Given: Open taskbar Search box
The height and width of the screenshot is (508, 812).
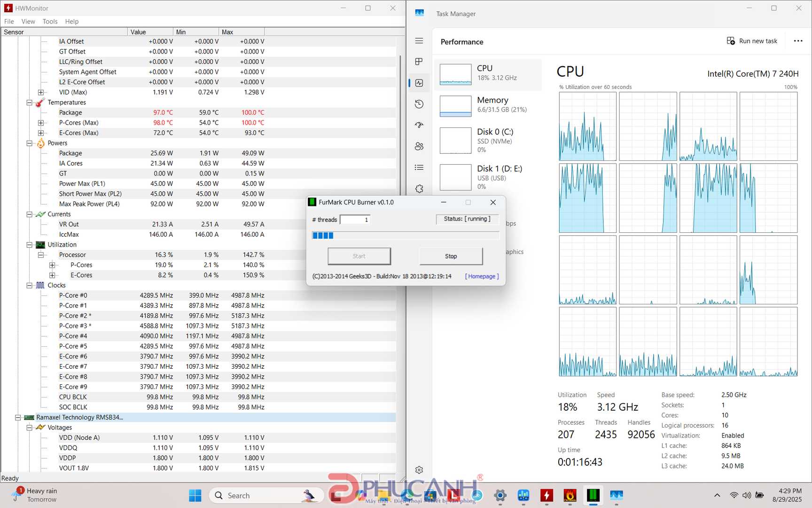Looking at the screenshot, I should pos(266,495).
